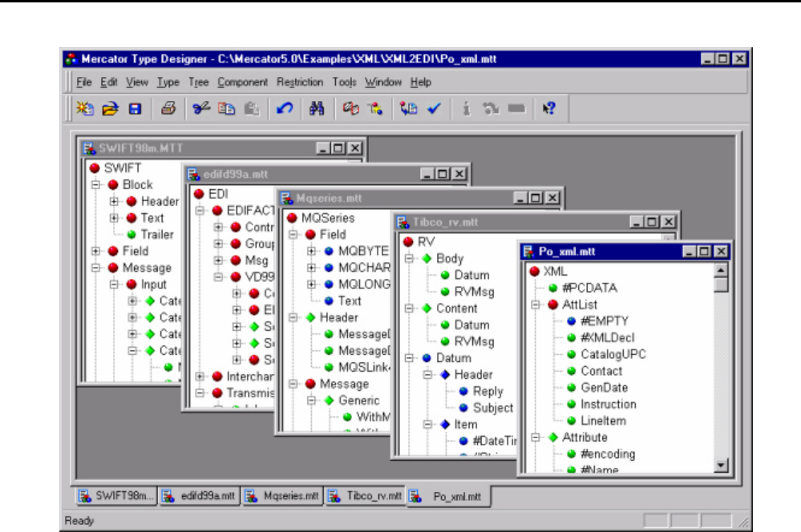Click the Mercator Type Designer app icon
Screen dimensions: 801x532
(71, 59)
